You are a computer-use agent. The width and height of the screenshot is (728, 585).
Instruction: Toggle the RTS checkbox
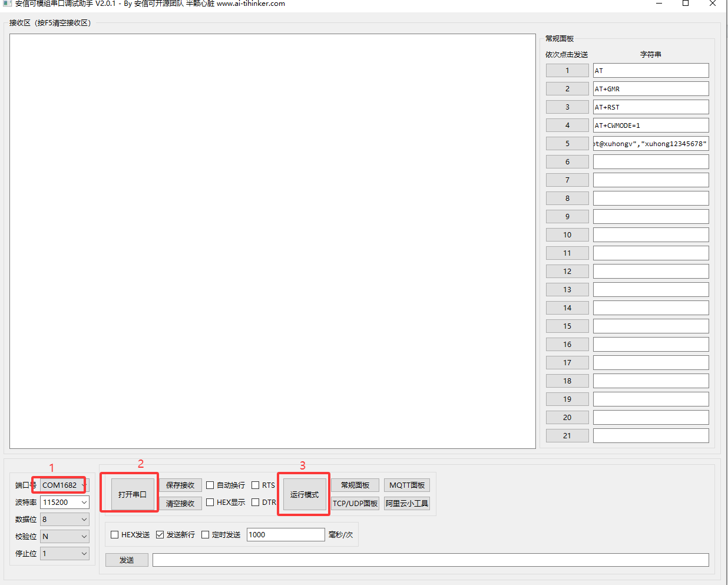click(256, 485)
